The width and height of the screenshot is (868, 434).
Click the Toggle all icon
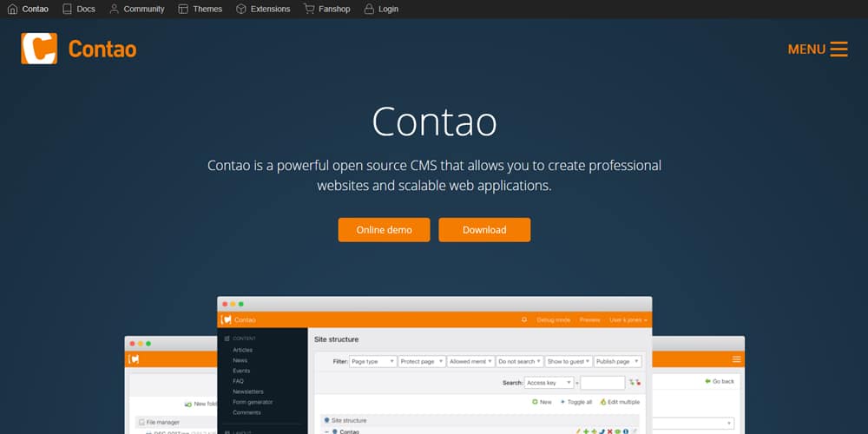click(x=563, y=402)
